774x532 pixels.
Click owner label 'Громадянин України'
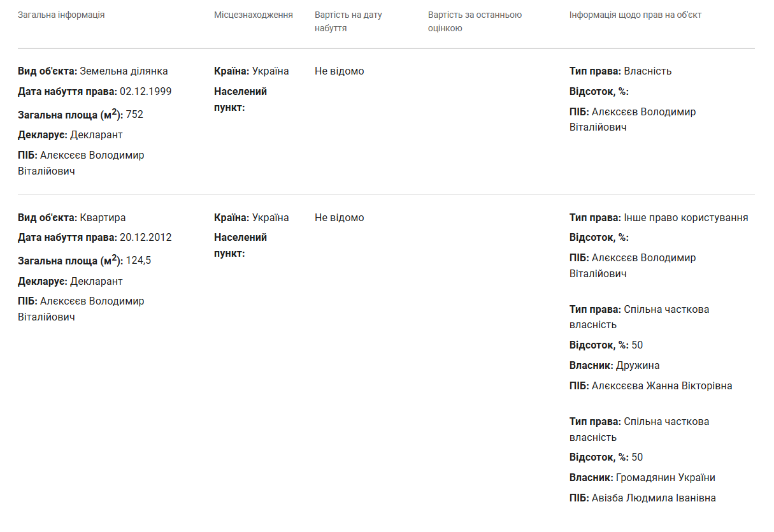pyautogui.click(x=666, y=478)
